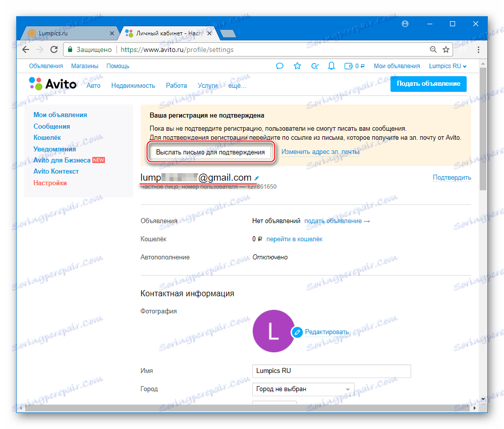Open sidebar Avito Контекст
Image resolution: width=504 pixels, height=429 pixels.
click(56, 172)
